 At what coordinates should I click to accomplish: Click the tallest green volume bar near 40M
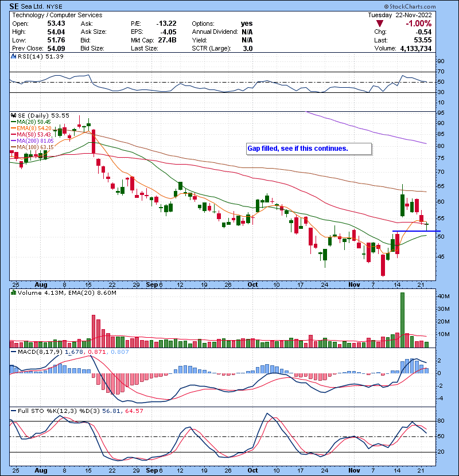403,320
